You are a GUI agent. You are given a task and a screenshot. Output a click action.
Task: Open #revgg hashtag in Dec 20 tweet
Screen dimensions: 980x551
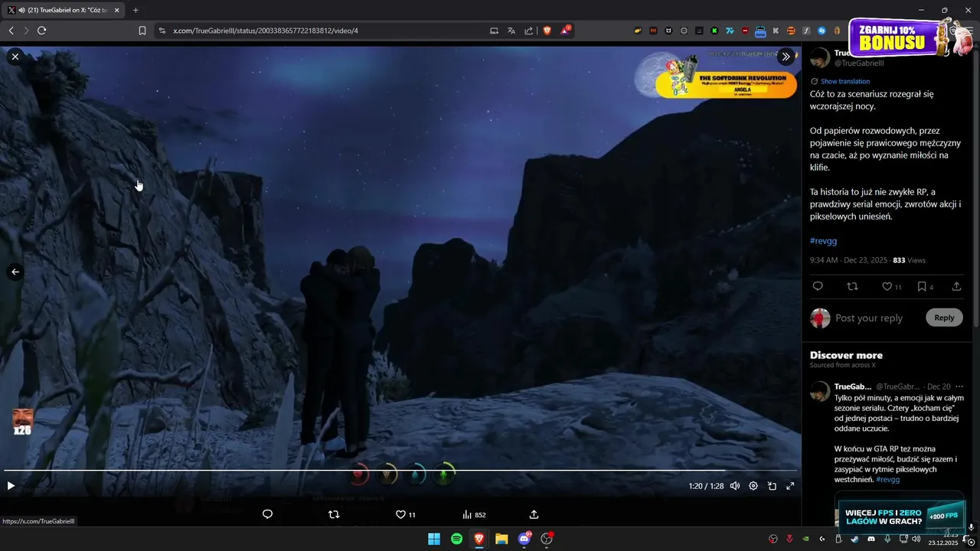(x=888, y=479)
